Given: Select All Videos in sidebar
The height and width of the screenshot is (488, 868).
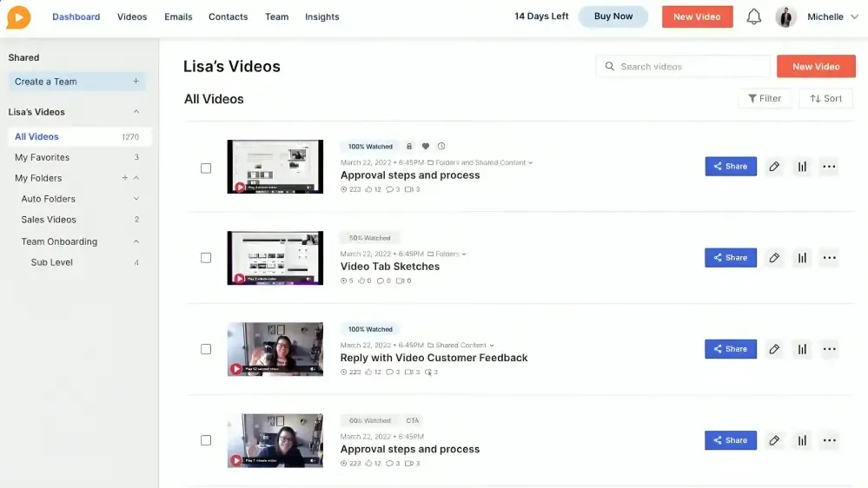Looking at the screenshot, I should click(x=80, y=136).
